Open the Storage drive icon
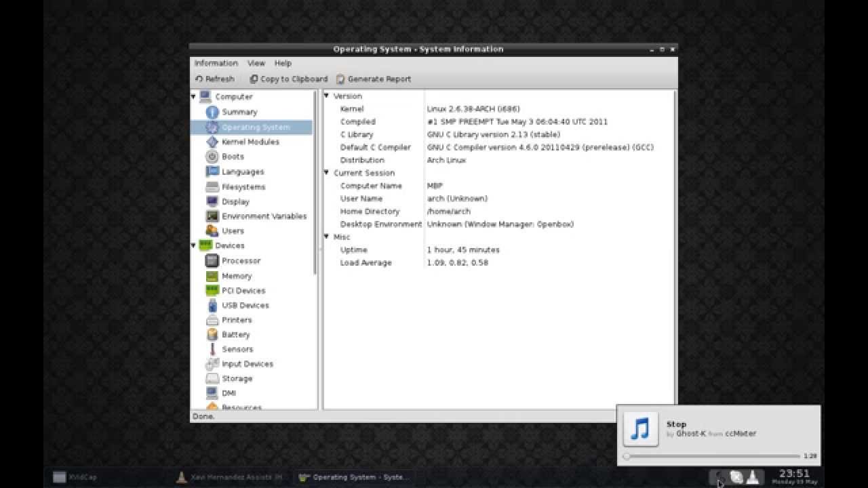Screen dimensions: 868x488 (x=212, y=378)
